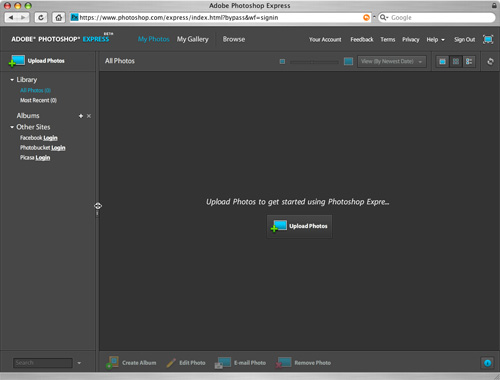Image resolution: width=500 pixels, height=380 pixels.
Task: Adjust the thumbnail size slider
Action: coord(314,62)
